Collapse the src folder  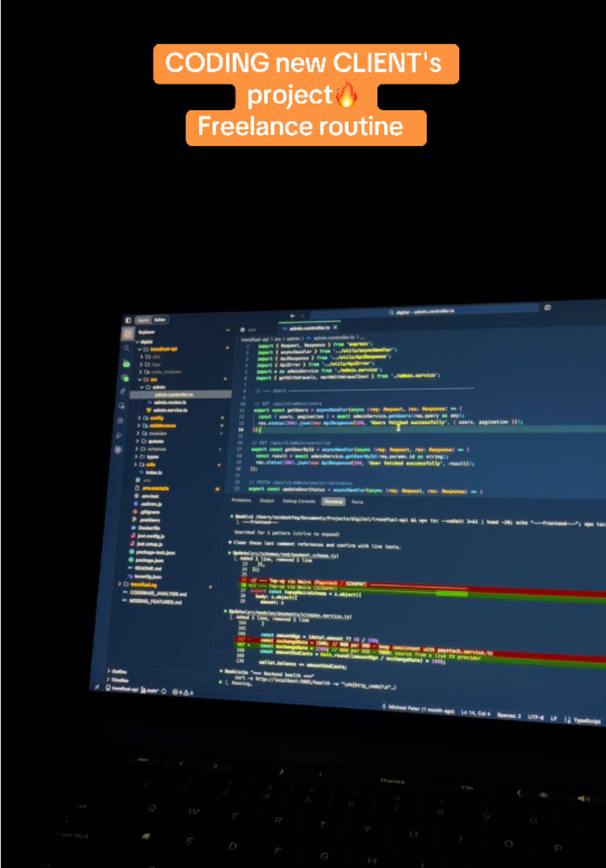148,379
